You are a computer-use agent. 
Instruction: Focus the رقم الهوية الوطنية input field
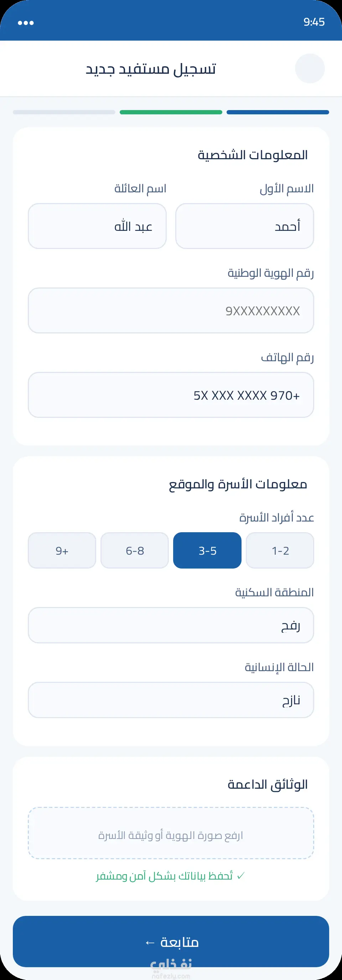click(x=171, y=310)
